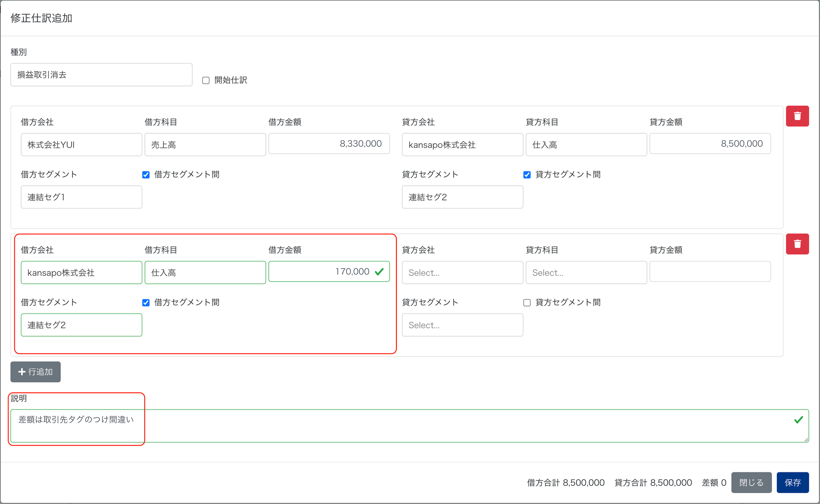Click the 保存 save button

click(x=792, y=482)
